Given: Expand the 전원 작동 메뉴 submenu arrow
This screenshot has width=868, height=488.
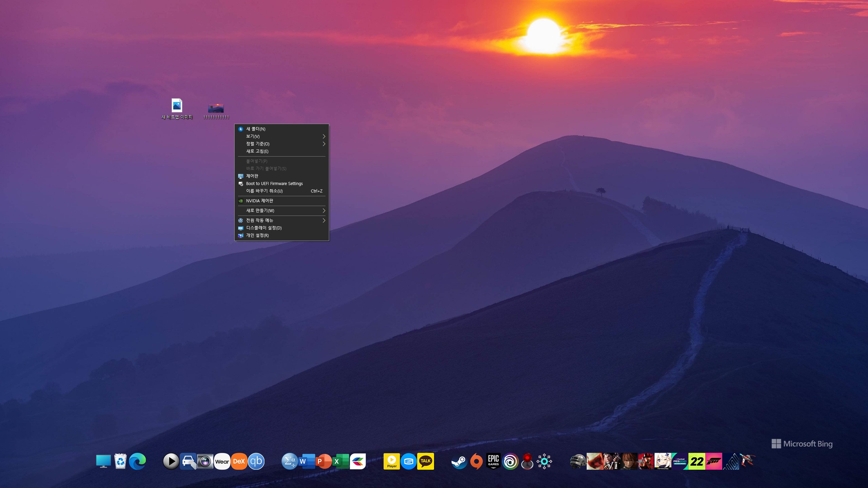Looking at the screenshot, I should [x=324, y=220].
